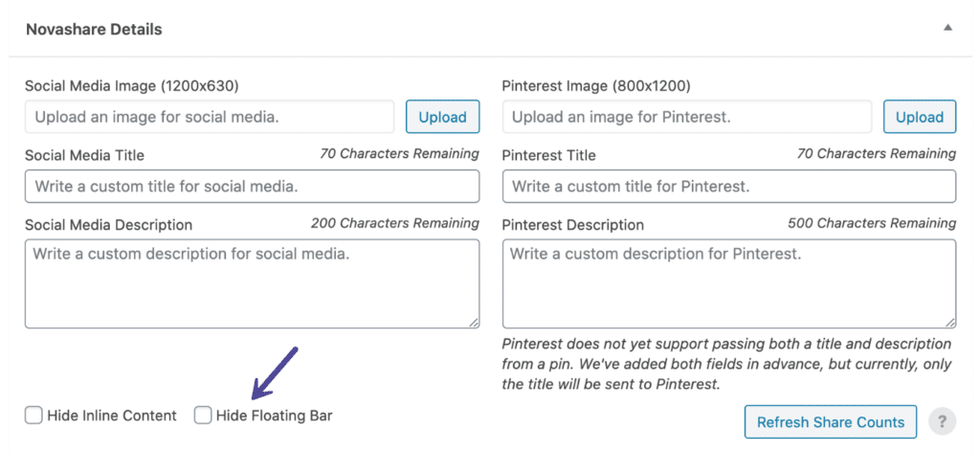Click resize grip of Pinterest Description box

[950, 323]
